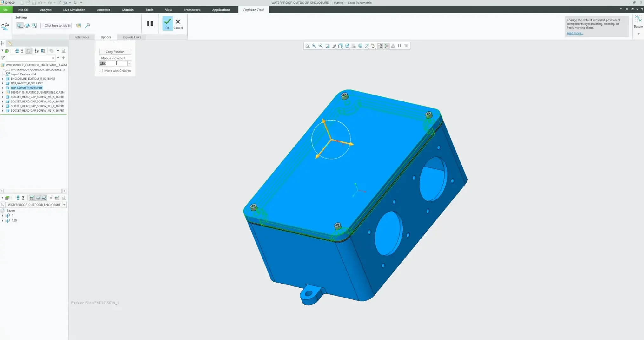Image resolution: width=644 pixels, height=340 pixels.
Task: Click the pause simulation icon in graphics toolbar
Action: click(400, 46)
